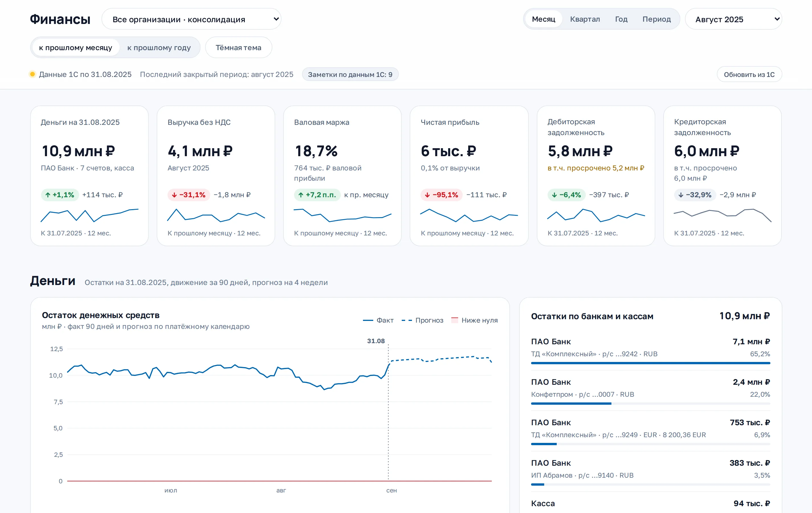812x513 pixels.
Task: Click the 'Финансы' page title
Action: point(60,19)
